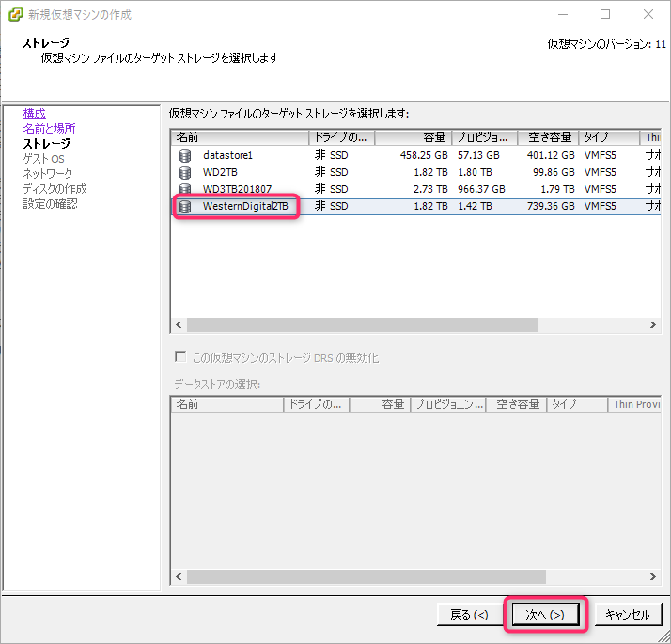Click the 458.25 GB capacity cell
This screenshot has height=644, width=671.
coord(424,155)
